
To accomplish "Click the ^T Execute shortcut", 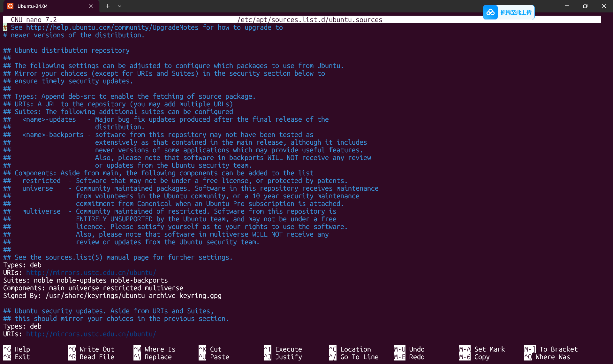I will (283, 349).
